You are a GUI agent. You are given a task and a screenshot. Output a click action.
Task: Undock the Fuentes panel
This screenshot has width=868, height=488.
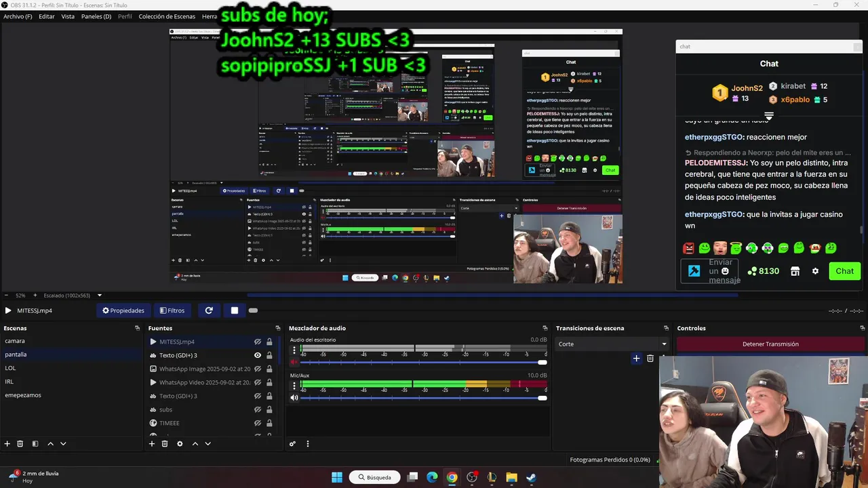[x=278, y=328]
